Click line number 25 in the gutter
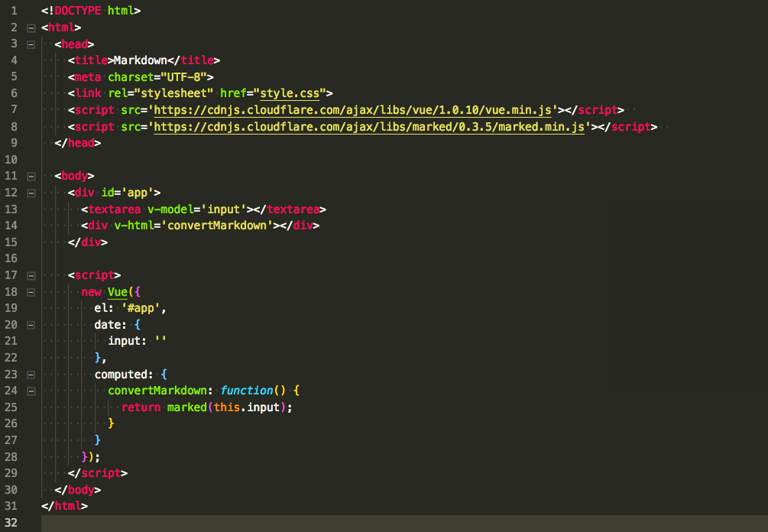768x532 pixels. pos(11,407)
